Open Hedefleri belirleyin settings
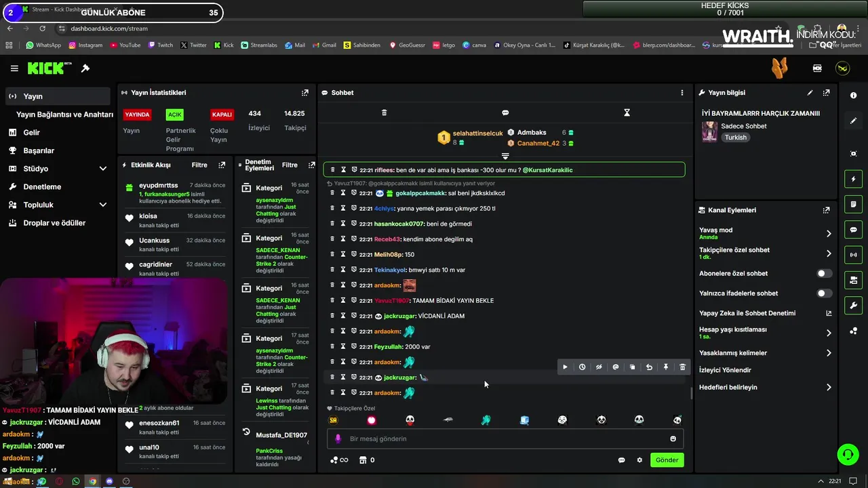The width and height of the screenshot is (868, 488). click(x=765, y=388)
